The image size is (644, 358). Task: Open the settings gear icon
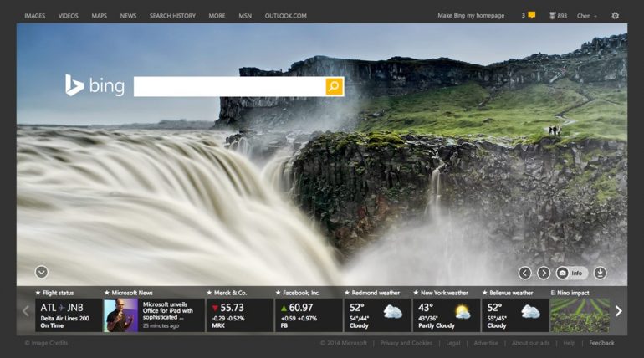(616, 16)
